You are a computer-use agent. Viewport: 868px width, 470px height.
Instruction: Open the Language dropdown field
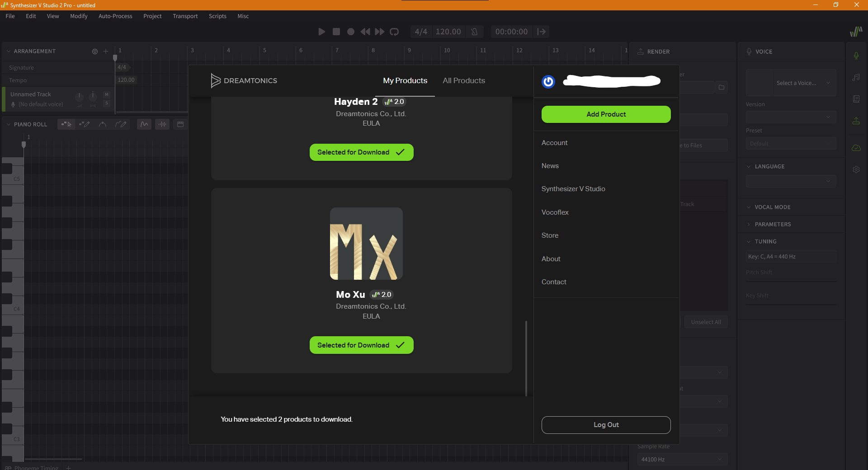pos(791,181)
